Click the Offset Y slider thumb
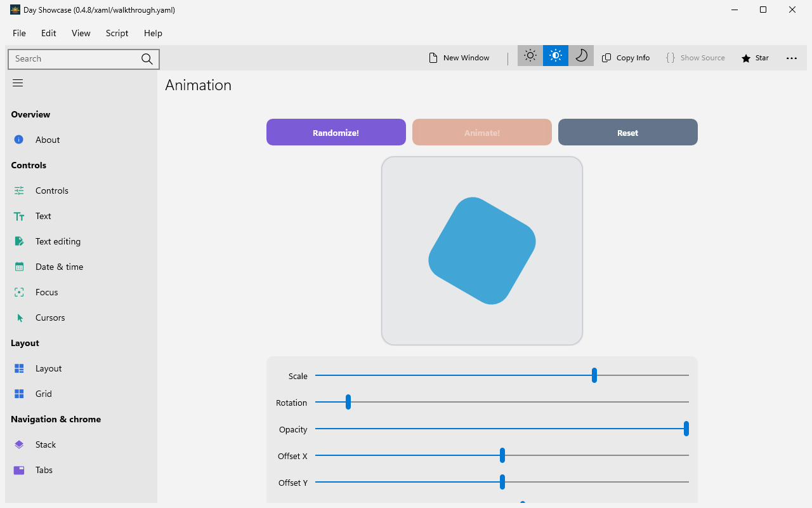This screenshot has width=812, height=508. (x=502, y=482)
